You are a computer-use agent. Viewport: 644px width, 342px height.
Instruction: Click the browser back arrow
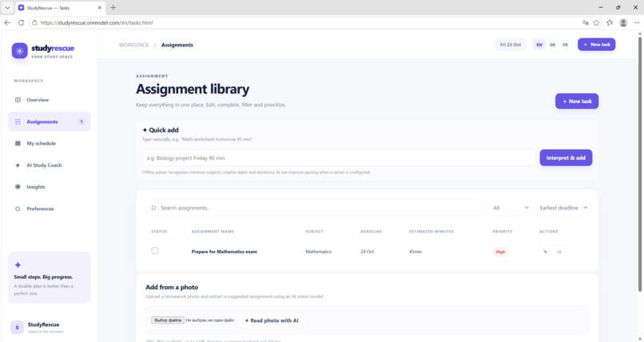click(x=7, y=22)
